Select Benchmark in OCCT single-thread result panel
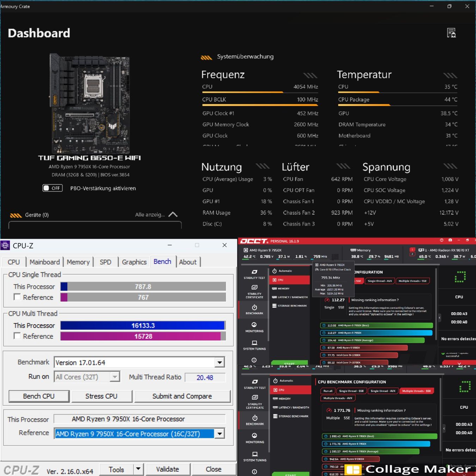Viewport: 476px width, 476px height. click(x=254, y=309)
